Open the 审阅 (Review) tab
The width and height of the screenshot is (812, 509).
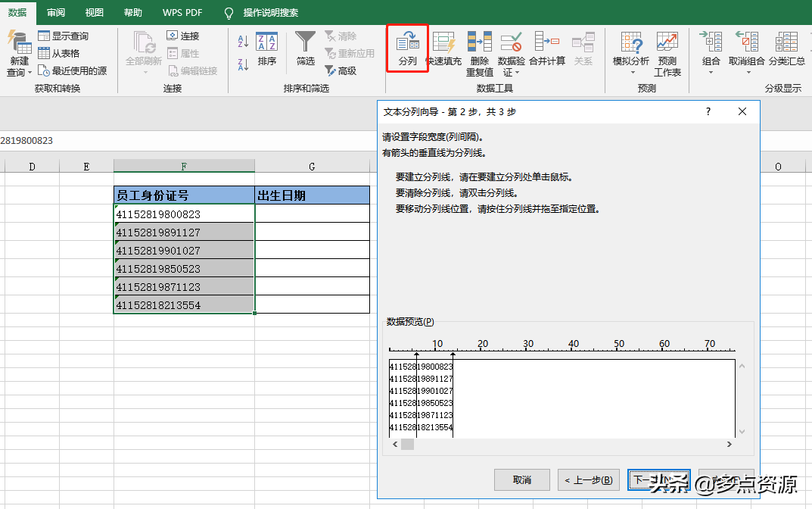pyautogui.click(x=56, y=12)
